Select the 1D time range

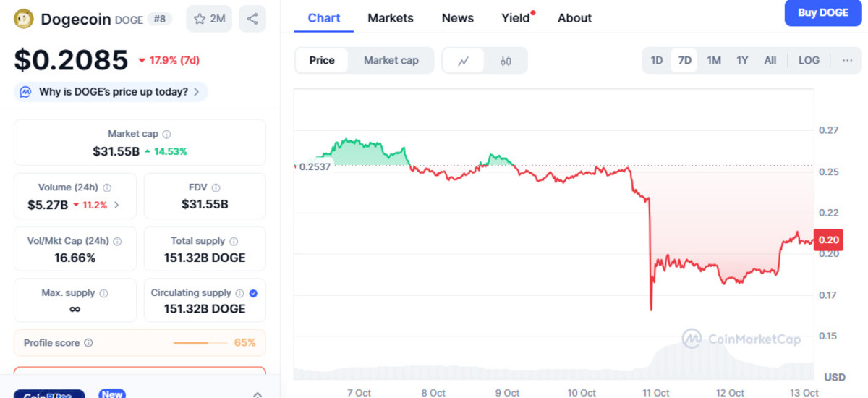(x=656, y=60)
